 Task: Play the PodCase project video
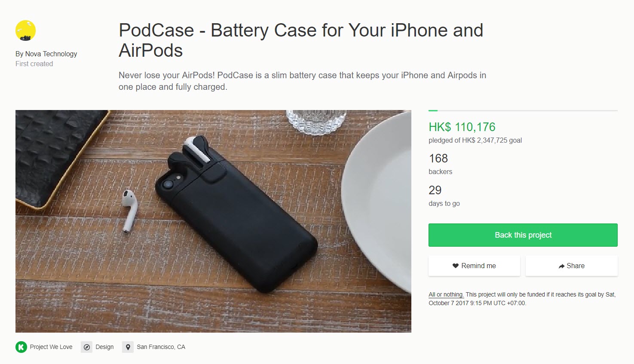tap(213, 221)
